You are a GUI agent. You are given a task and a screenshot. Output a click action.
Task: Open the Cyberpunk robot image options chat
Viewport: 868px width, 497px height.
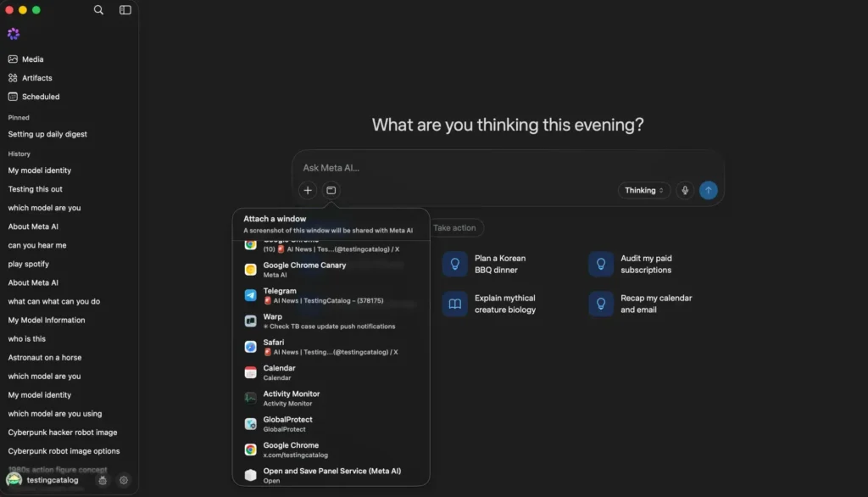(x=64, y=451)
